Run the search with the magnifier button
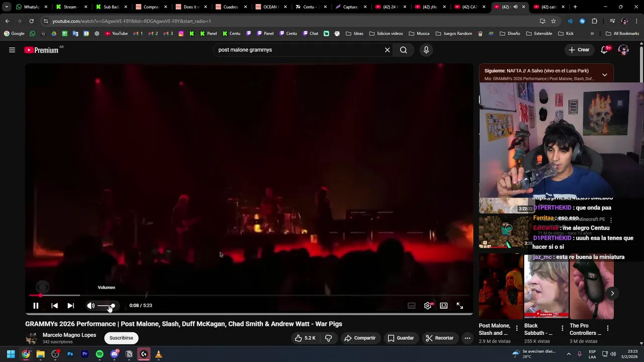Viewport: 644px width, 362px height. tap(404, 50)
